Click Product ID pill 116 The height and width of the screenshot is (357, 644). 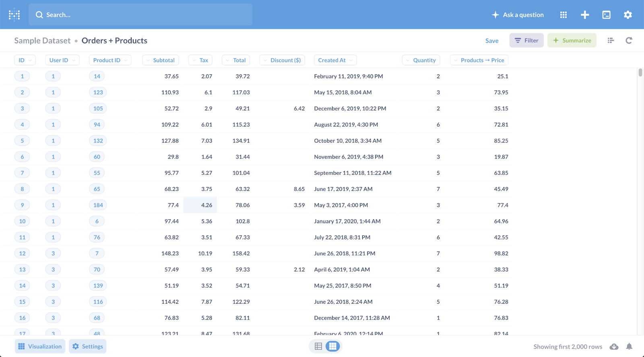click(98, 301)
